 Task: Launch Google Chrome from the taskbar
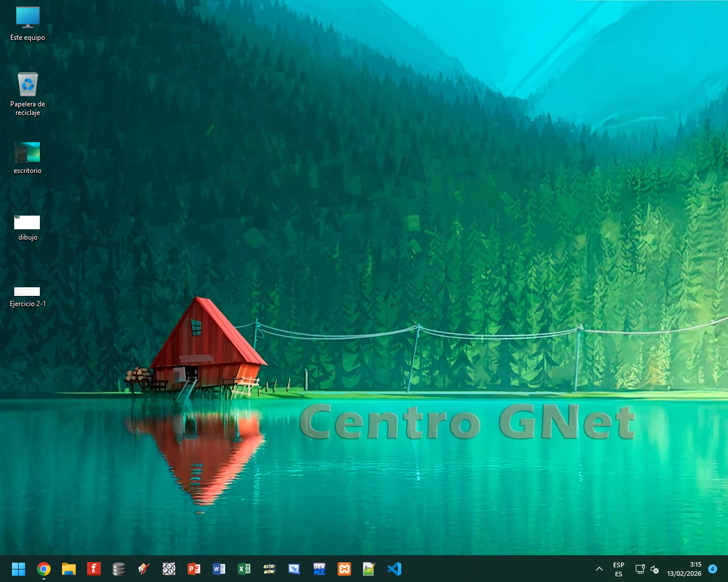[x=44, y=568]
